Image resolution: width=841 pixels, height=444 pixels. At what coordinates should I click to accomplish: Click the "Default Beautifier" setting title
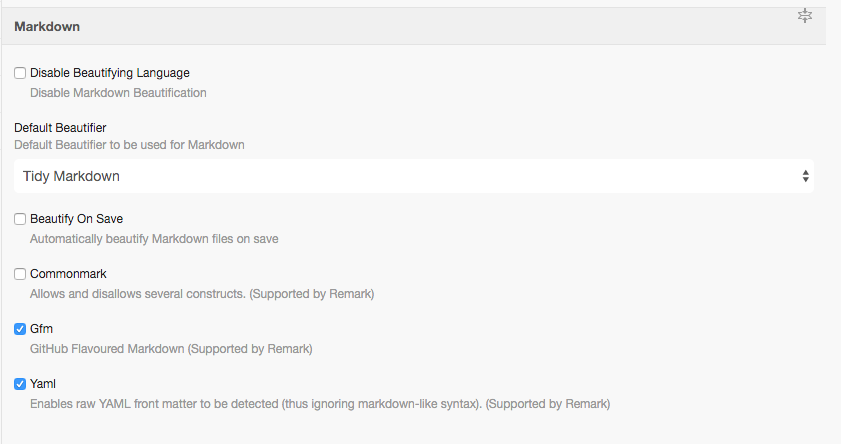[x=60, y=128]
